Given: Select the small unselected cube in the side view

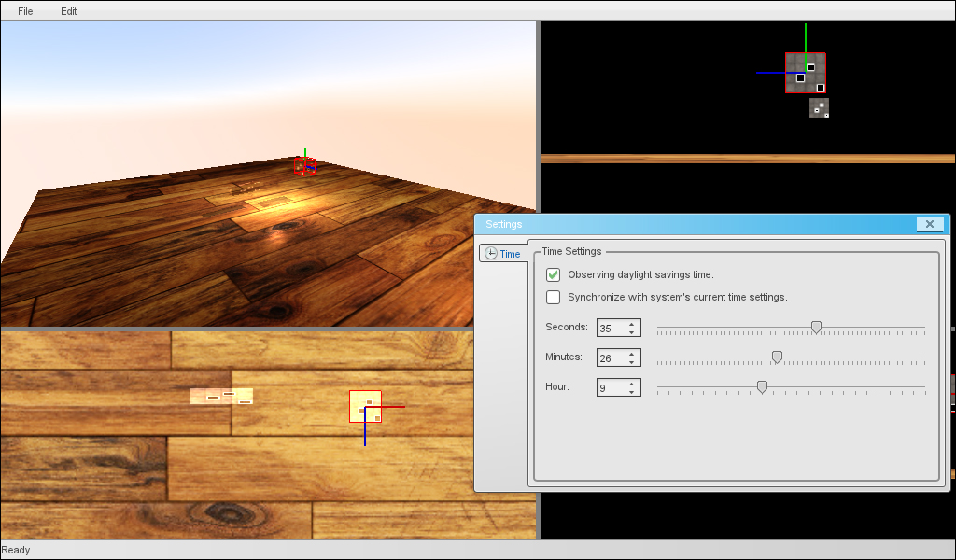Looking at the screenshot, I should tap(819, 108).
